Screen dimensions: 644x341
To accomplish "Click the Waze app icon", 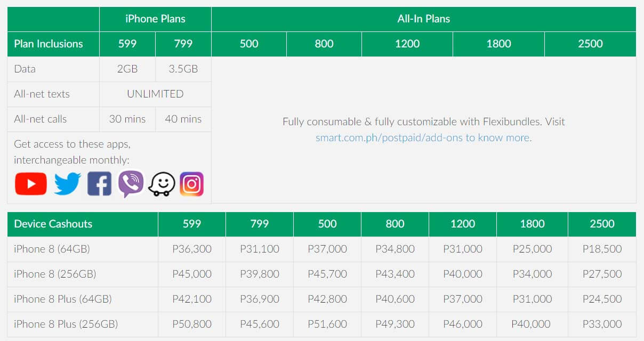I will (x=162, y=184).
